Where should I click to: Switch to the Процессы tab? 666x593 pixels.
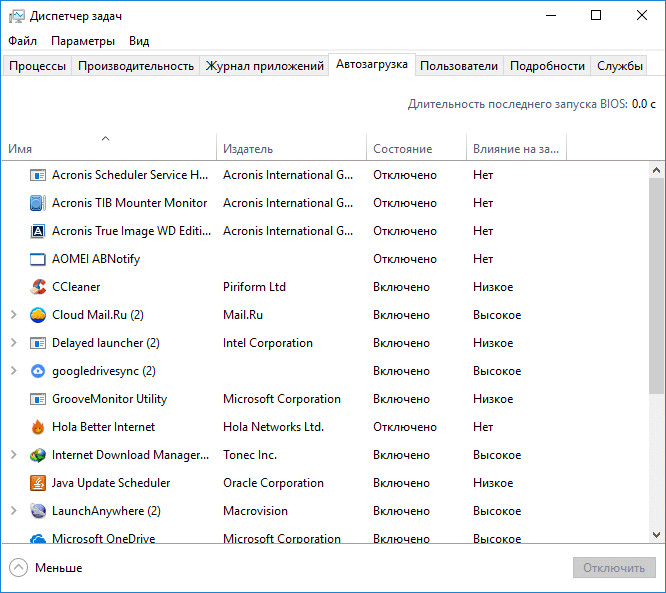click(x=37, y=66)
